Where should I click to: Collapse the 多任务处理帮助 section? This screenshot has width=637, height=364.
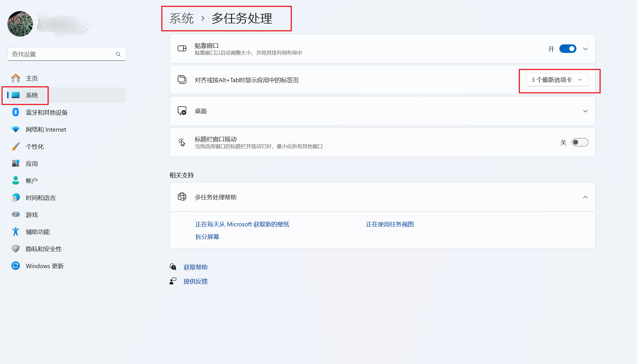pos(585,197)
